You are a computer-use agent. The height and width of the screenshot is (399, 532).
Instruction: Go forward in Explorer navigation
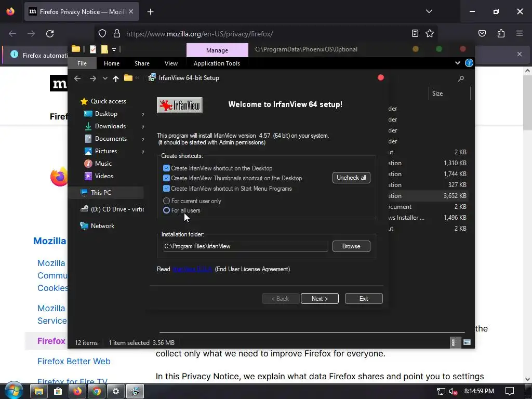tap(92, 78)
